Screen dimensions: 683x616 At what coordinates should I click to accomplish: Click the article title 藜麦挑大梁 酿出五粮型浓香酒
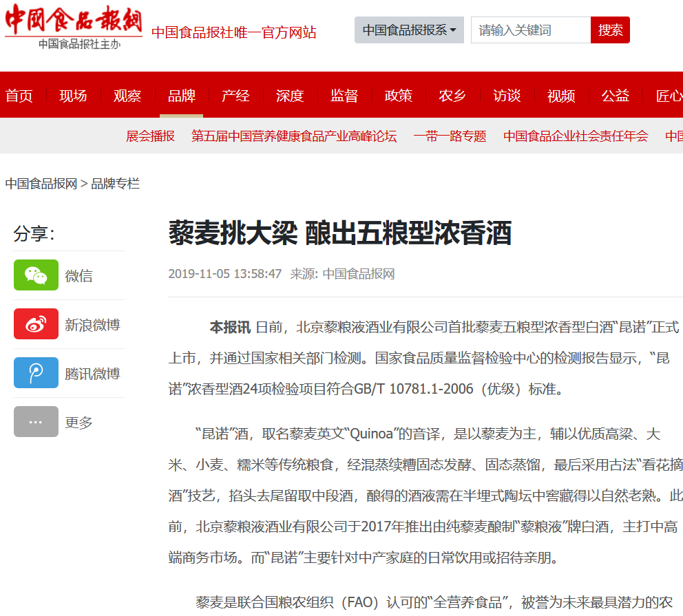pyautogui.click(x=340, y=233)
